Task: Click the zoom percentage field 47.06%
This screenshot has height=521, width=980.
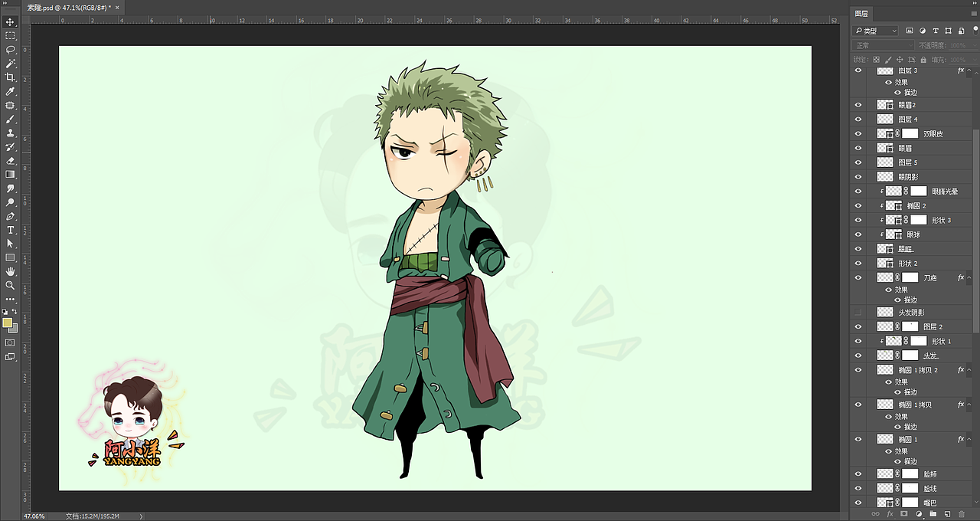Action: [x=34, y=516]
